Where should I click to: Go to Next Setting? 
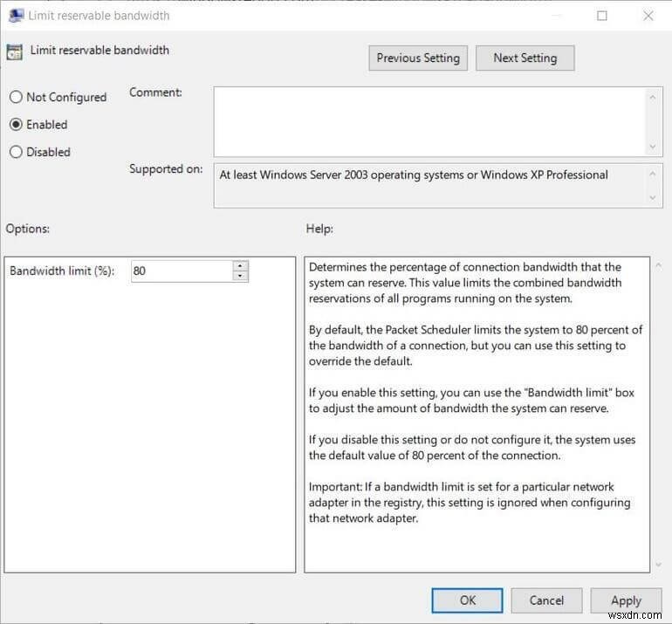(525, 58)
